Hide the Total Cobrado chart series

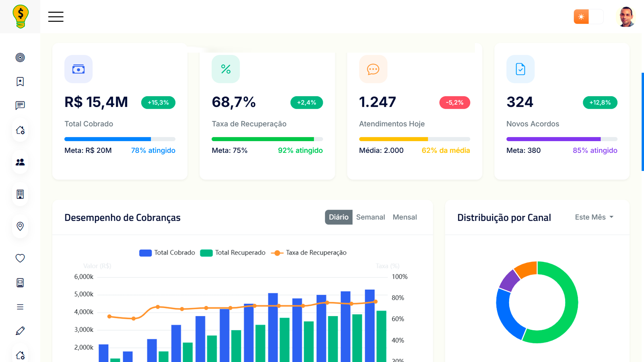[x=167, y=253]
